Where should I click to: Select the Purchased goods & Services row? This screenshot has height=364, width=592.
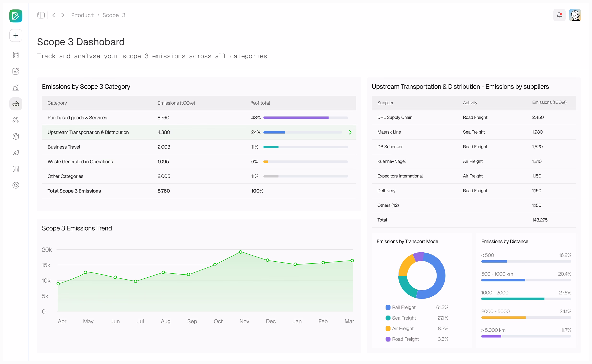point(199,118)
